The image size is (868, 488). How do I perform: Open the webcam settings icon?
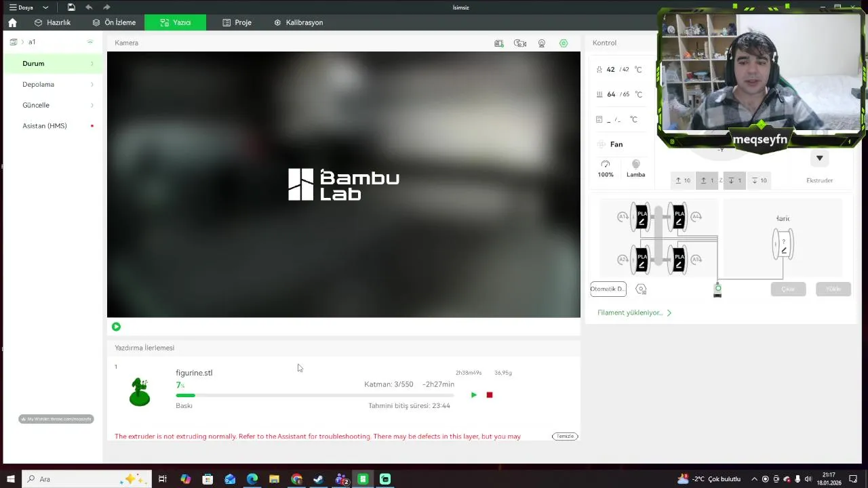542,43
